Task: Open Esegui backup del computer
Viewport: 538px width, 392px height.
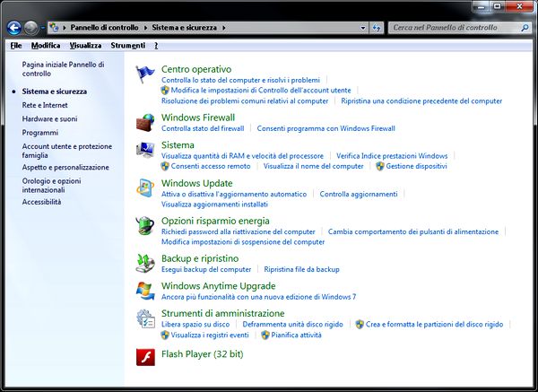Action: click(x=206, y=269)
